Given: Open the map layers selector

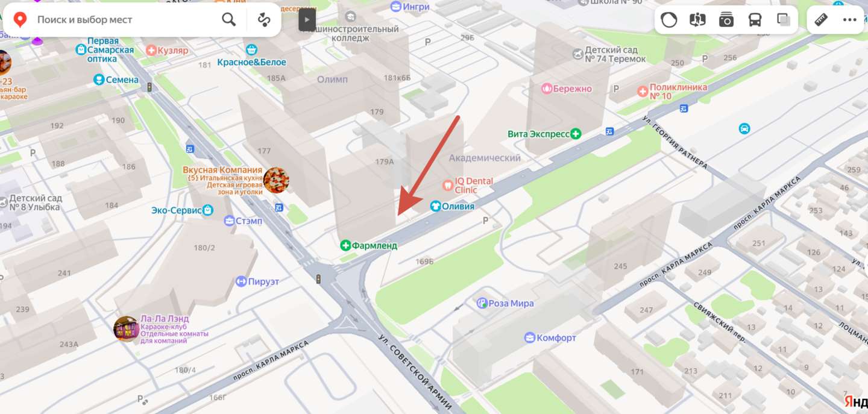Looking at the screenshot, I should [784, 20].
